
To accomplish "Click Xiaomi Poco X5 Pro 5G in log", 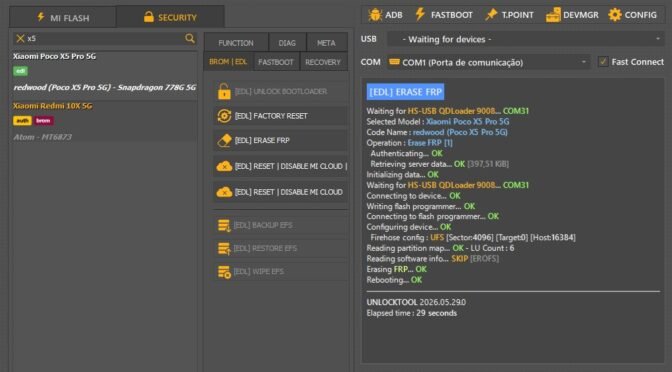I will [x=468, y=122].
